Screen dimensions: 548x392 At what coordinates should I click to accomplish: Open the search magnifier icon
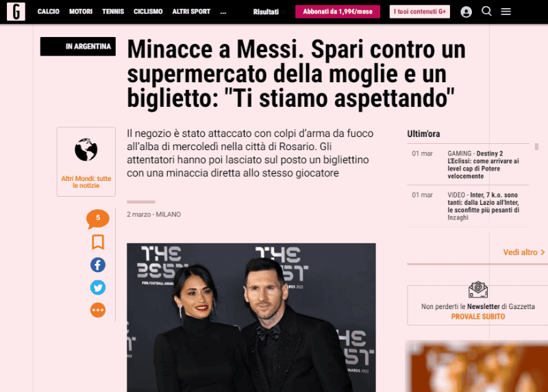(x=486, y=11)
